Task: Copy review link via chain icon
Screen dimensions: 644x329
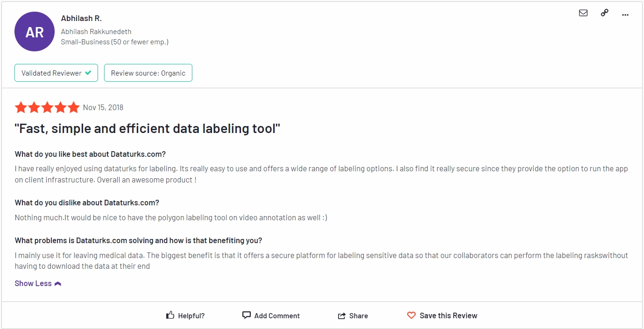Action: (x=604, y=13)
